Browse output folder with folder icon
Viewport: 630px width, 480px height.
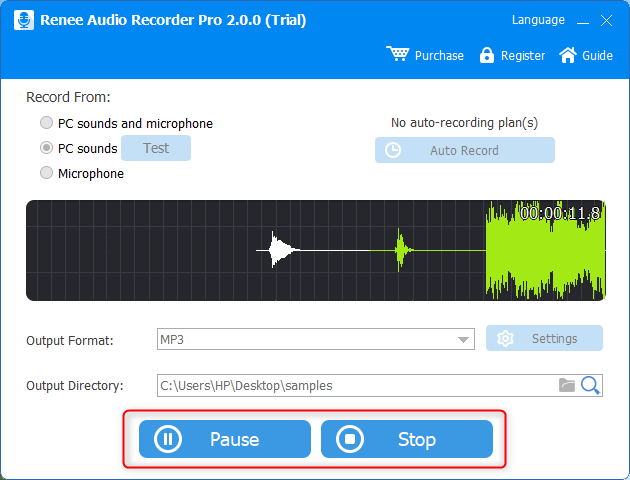[567, 385]
